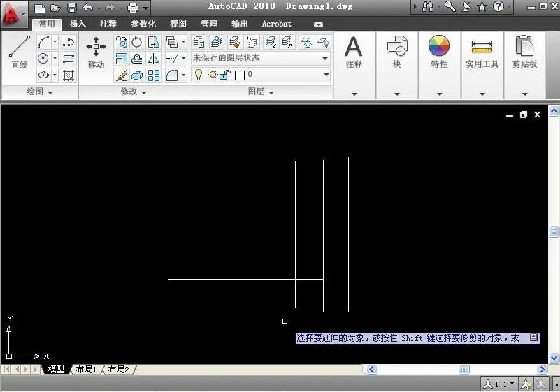Viewport: 560px width, 392px height.
Task: Open the Properties (特性) panel button
Action: [x=439, y=52]
